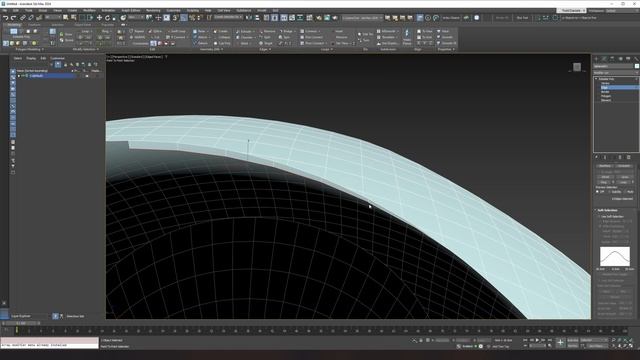Screen dimensions: 640x360
Task: Select Preview Selection SubObj radio button
Action: pyautogui.click(x=610, y=191)
